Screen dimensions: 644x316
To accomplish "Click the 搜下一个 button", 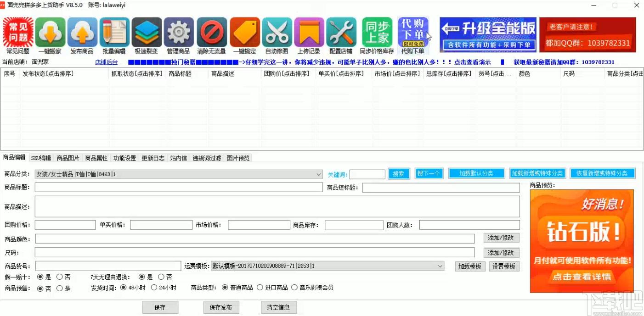I will tap(429, 173).
